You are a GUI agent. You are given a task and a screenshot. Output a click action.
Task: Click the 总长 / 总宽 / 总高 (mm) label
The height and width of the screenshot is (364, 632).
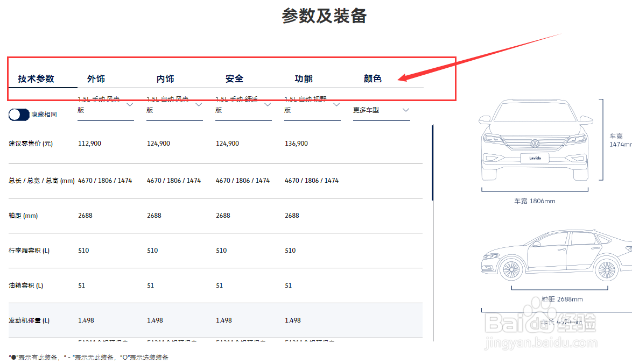point(41,181)
